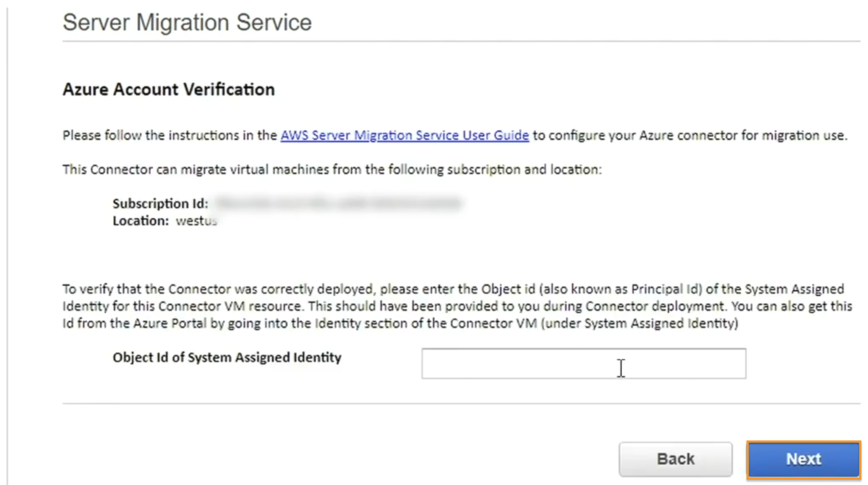Click the Next button

(803, 459)
